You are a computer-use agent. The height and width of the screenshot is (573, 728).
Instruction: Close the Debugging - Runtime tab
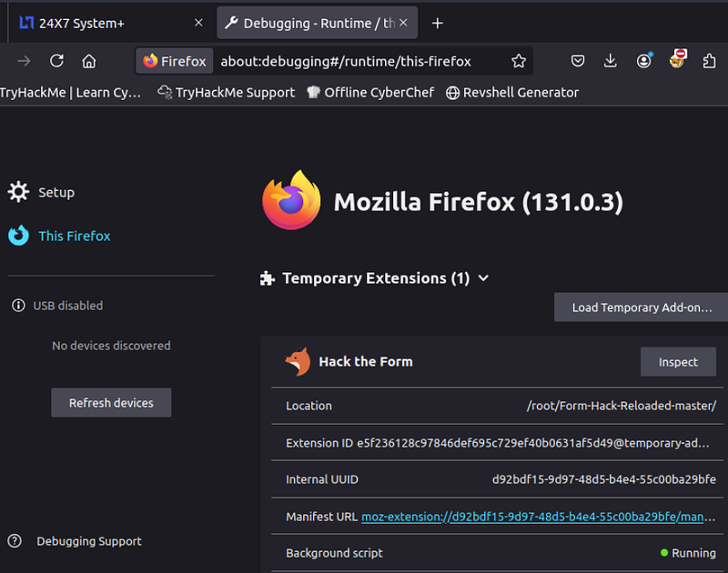[403, 23]
